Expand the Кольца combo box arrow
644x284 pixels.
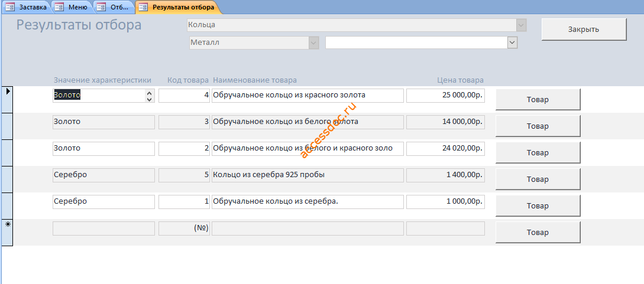coord(521,25)
